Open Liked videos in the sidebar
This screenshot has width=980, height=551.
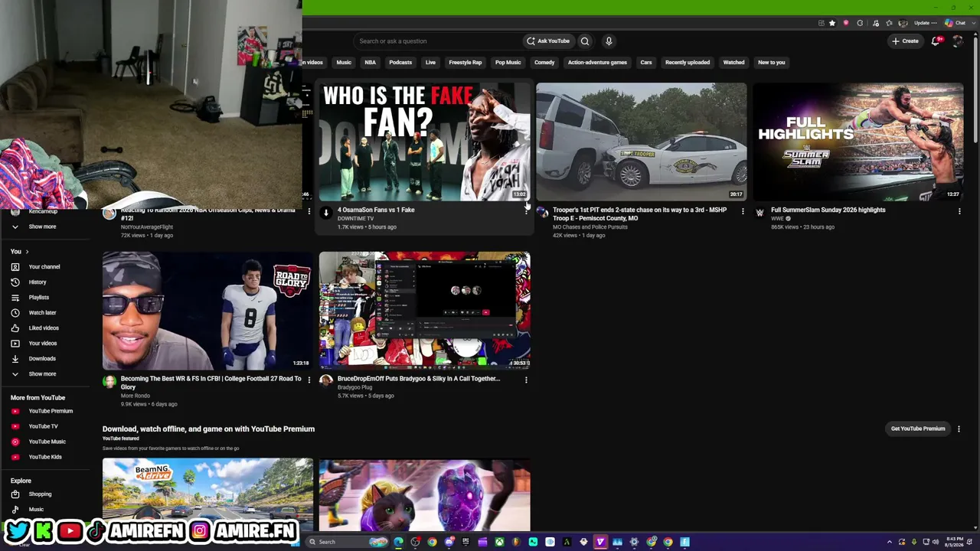coord(44,328)
